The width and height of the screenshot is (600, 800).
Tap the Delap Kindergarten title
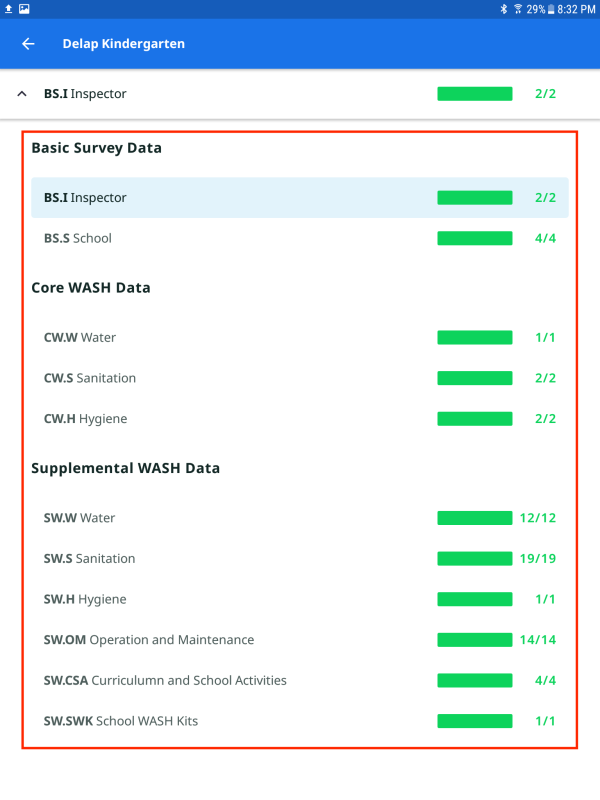(123, 44)
